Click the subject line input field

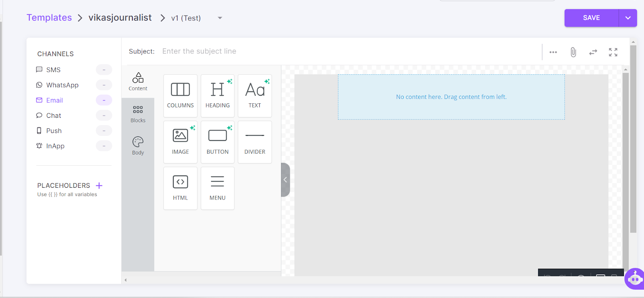pyautogui.click(x=346, y=51)
